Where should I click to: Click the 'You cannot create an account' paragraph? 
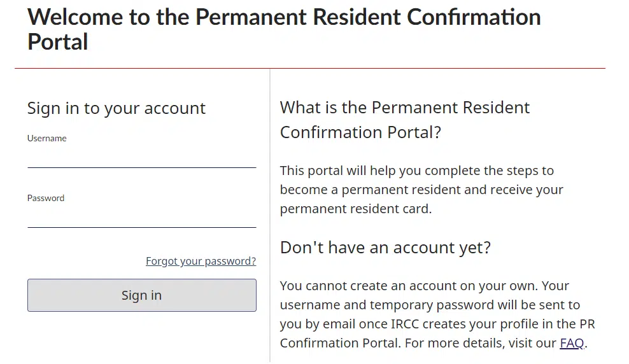(437, 314)
